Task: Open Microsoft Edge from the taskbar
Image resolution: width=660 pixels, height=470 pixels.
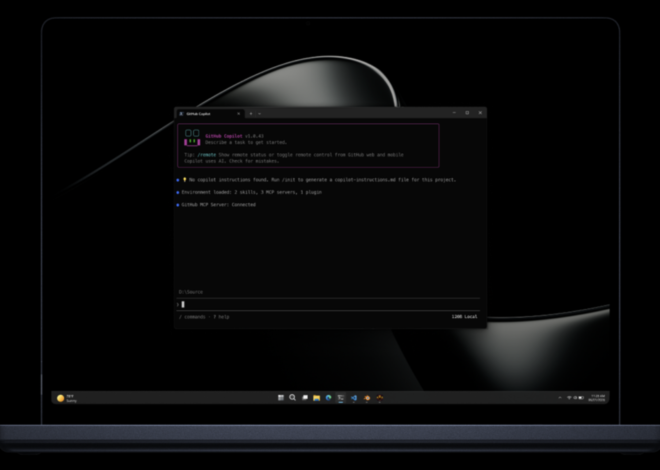Action: click(328, 398)
